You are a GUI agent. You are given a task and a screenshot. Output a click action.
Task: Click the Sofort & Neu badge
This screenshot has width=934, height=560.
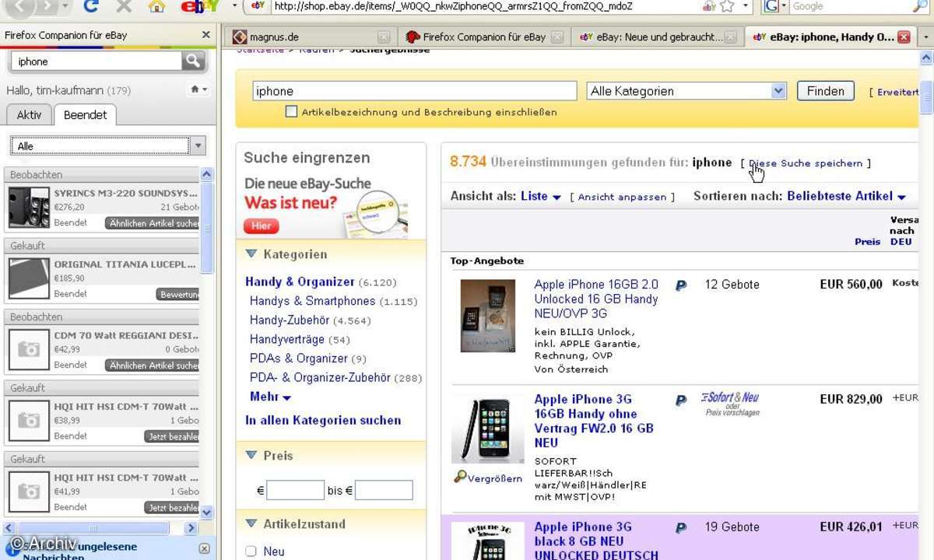[729, 403]
